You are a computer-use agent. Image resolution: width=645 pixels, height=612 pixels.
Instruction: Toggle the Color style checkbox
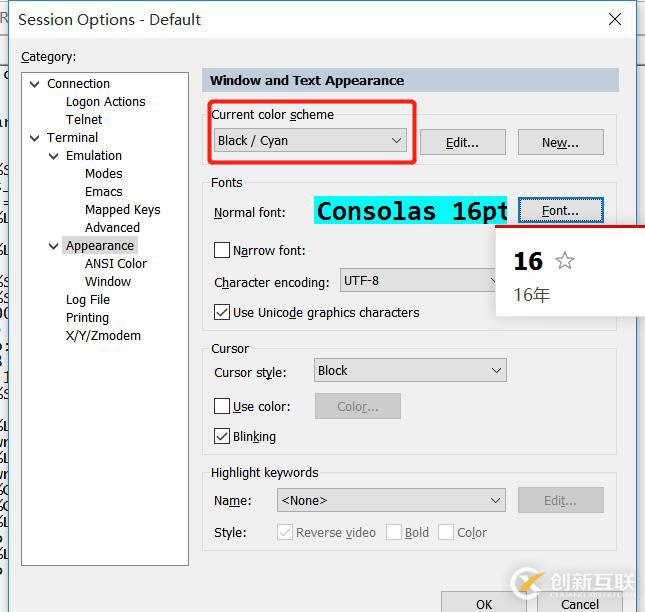click(x=446, y=532)
